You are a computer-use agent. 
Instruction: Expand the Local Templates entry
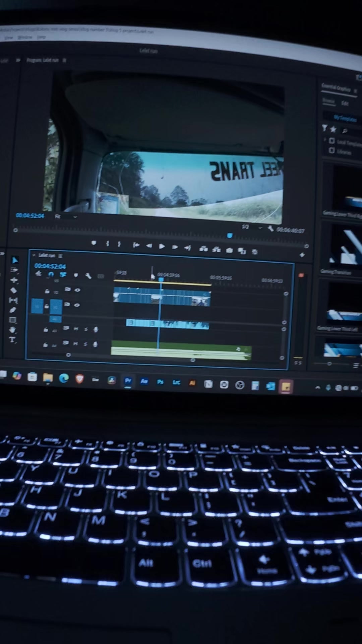point(324,140)
